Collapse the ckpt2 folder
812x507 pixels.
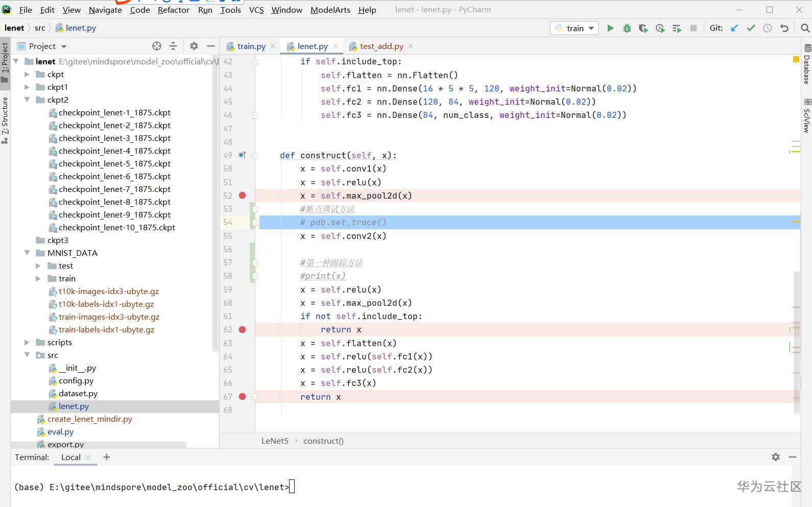click(27, 100)
